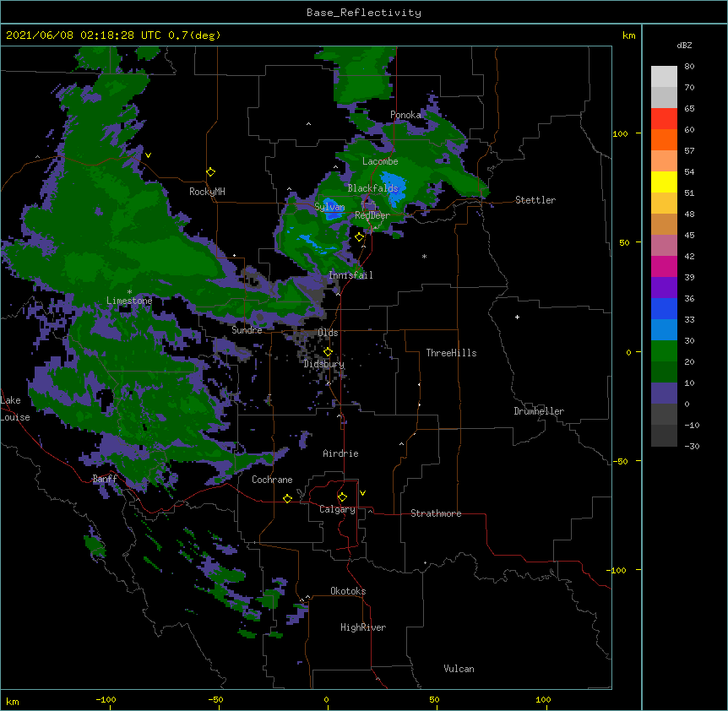Select the slate purple swatch between 10 and 0
728x711 pixels.
pos(664,393)
